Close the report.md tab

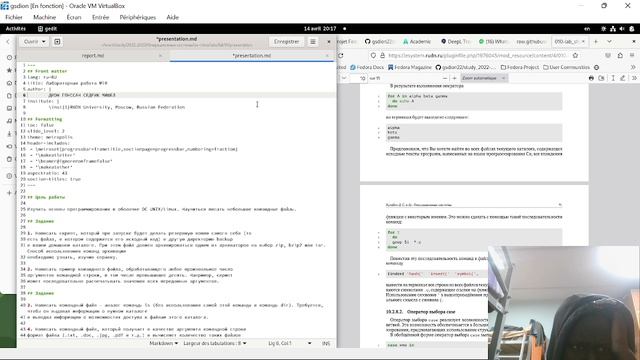pos(160,56)
